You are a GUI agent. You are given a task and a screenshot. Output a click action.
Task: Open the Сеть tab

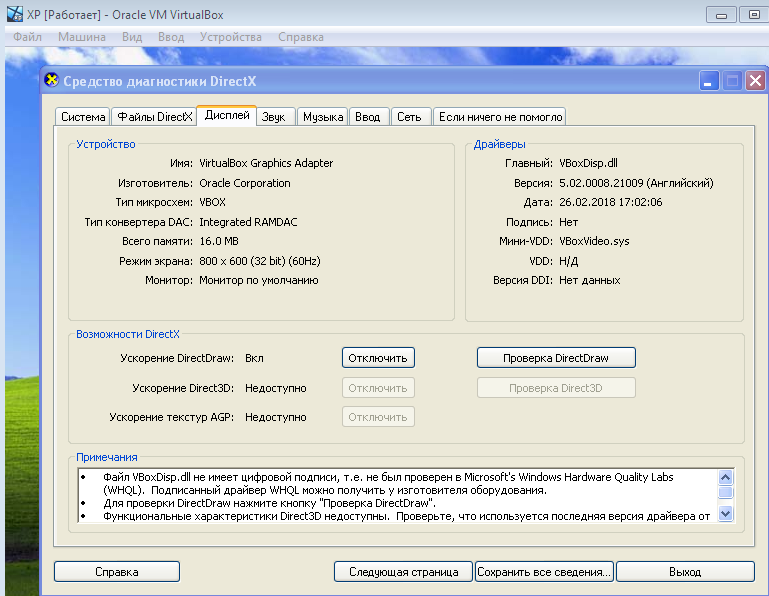click(409, 117)
